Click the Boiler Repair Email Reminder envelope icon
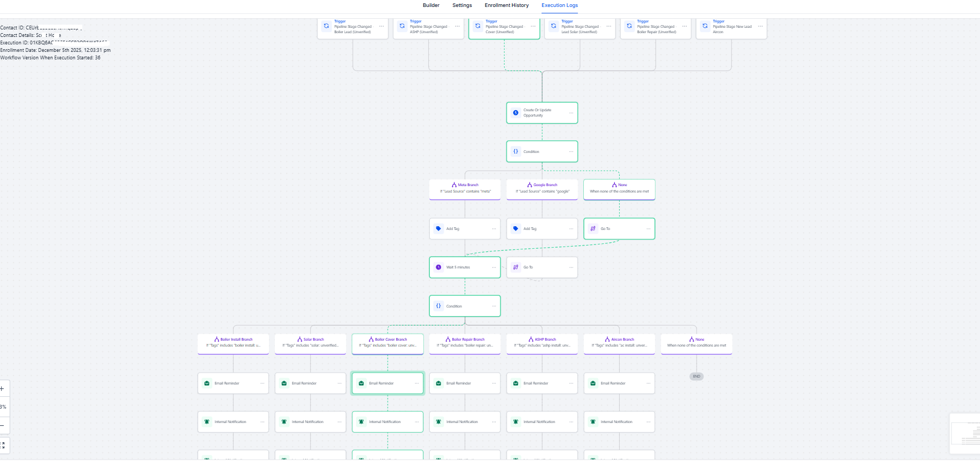The image size is (980, 461). (438, 383)
